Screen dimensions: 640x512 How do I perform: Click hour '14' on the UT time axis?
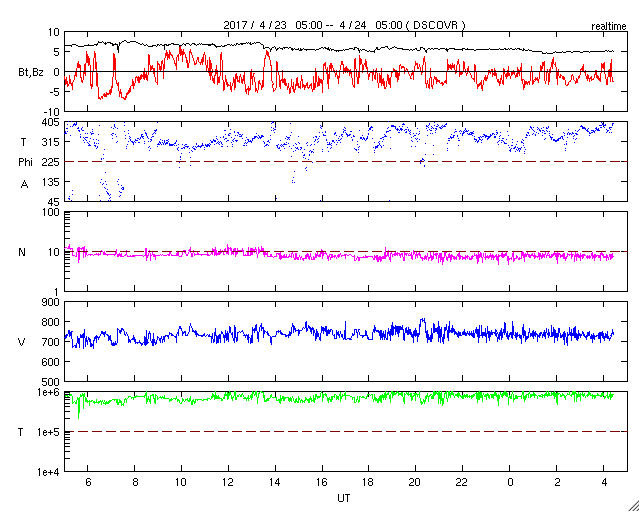tap(276, 482)
